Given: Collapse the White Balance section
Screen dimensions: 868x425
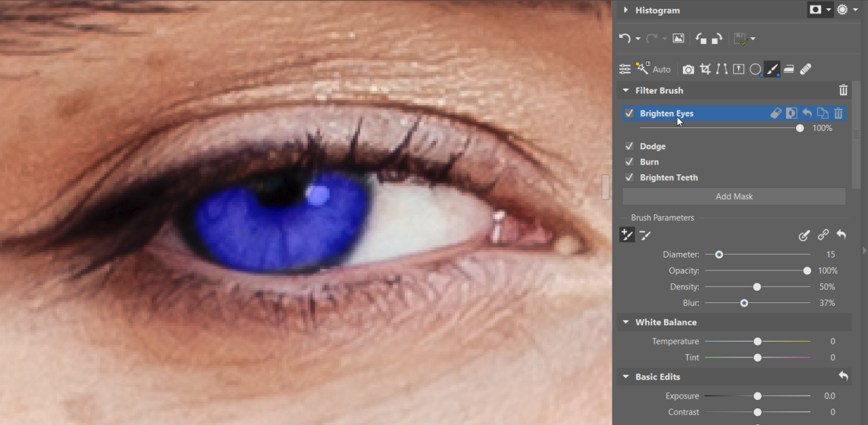Looking at the screenshot, I should (x=625, y=322).
